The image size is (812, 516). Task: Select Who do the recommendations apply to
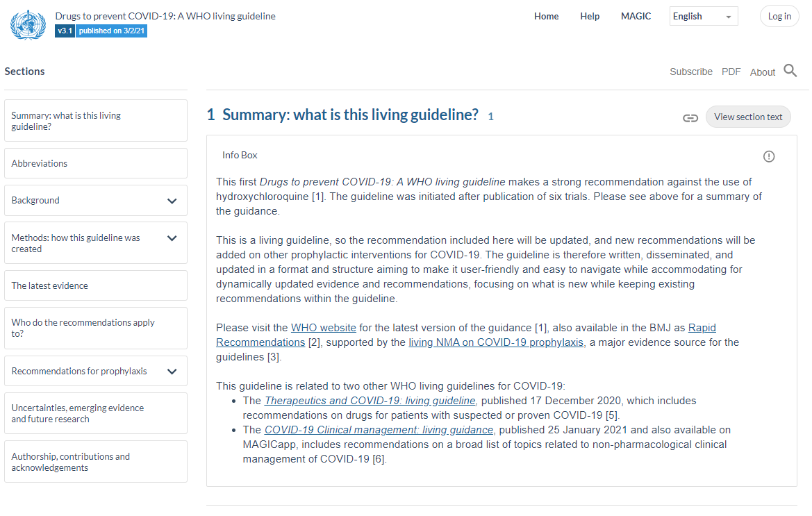coord(96,328)
